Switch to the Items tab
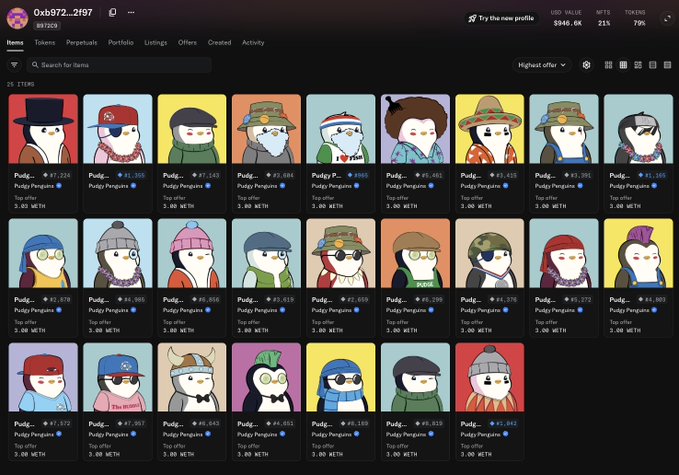Screen dimensions: 679x475 (x=15, y=42)
